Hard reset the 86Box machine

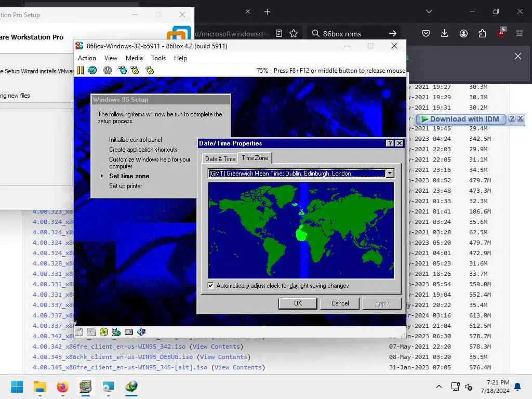pos(92,70)
